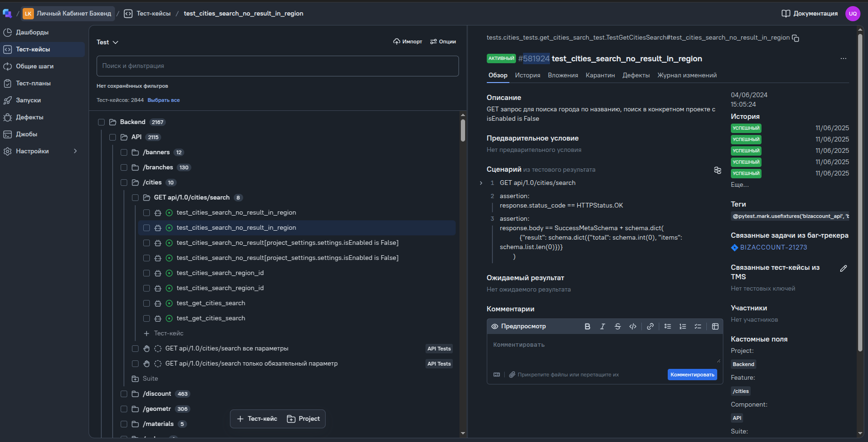868x442 pixels.
Task: Expand scenario step 1 chevron
Action: click(x=481, y=183)
